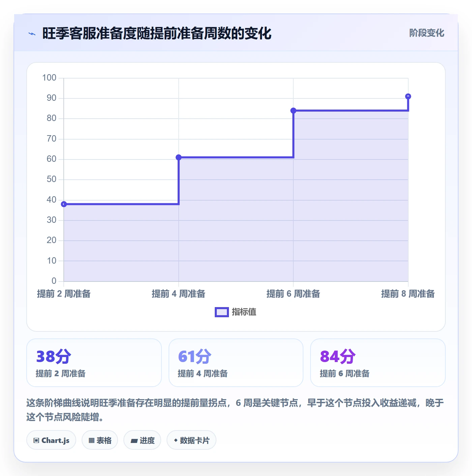Click the lightning icon beside the title
Image resolution: width=472 pixels, height=476 pixels.
[32, 34]
